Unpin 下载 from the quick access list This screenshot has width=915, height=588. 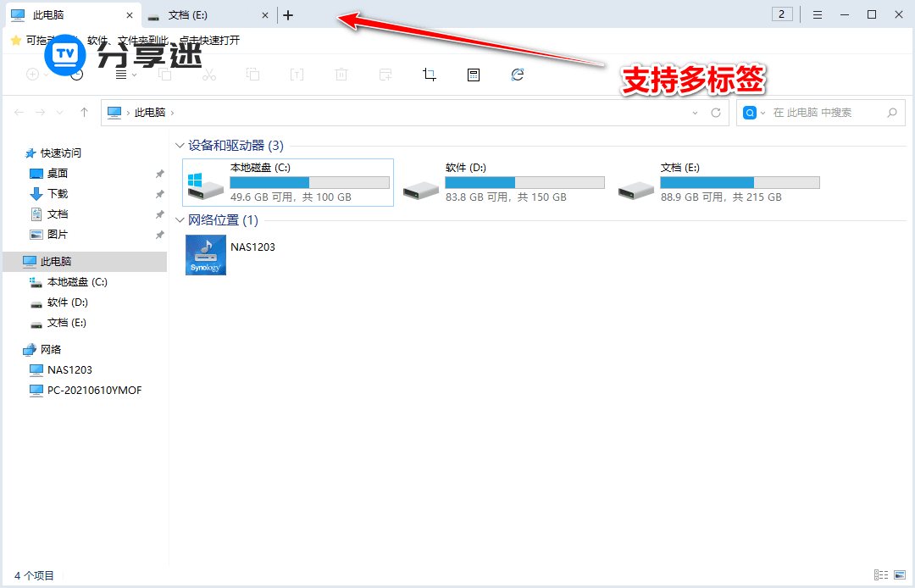coord(158,193)
